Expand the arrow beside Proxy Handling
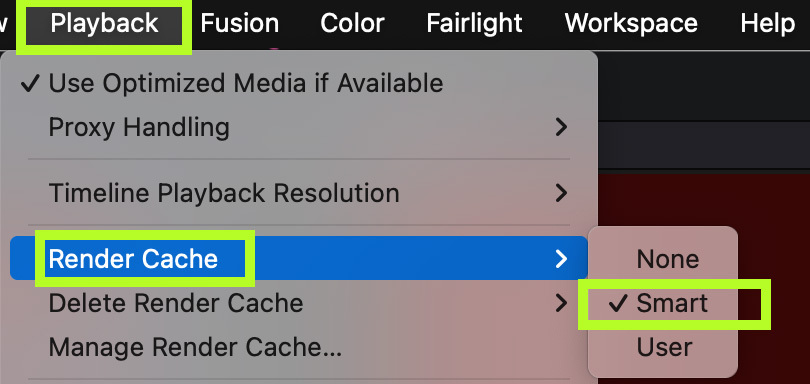The height and width of the screenshot is (384, 810). pyautogui.click(x=561, y=127)
